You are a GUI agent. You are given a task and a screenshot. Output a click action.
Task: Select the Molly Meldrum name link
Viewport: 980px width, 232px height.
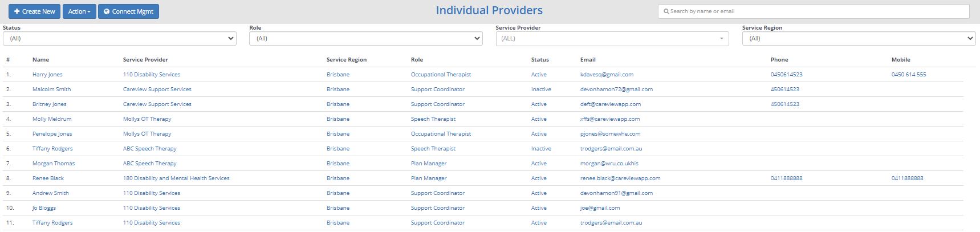point(52,119)
